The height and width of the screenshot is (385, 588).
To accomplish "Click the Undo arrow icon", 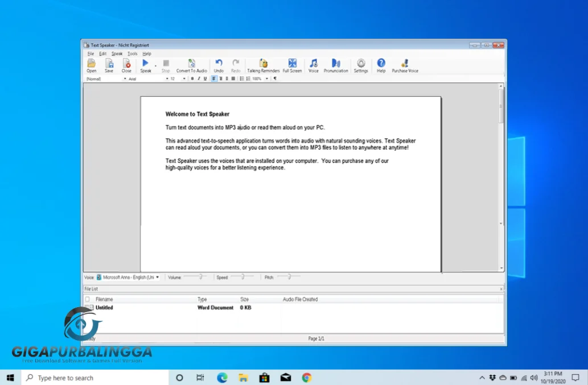I will tap(219, 64).
